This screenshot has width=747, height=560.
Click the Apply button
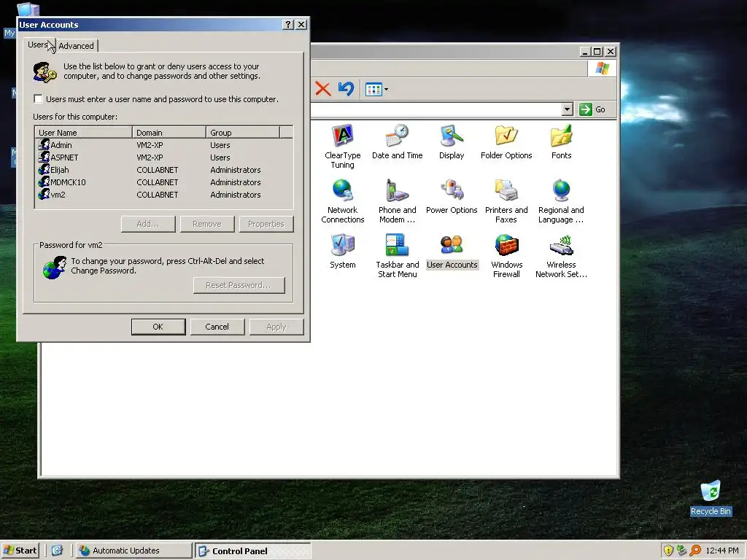coord(276,327)
